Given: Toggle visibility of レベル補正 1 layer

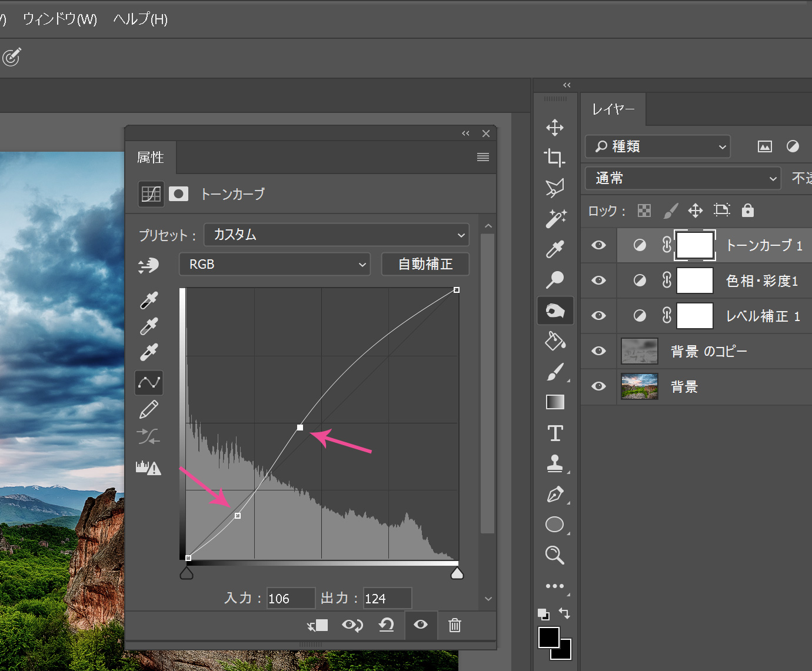Looking at the screenshot, I should (598, 316).
